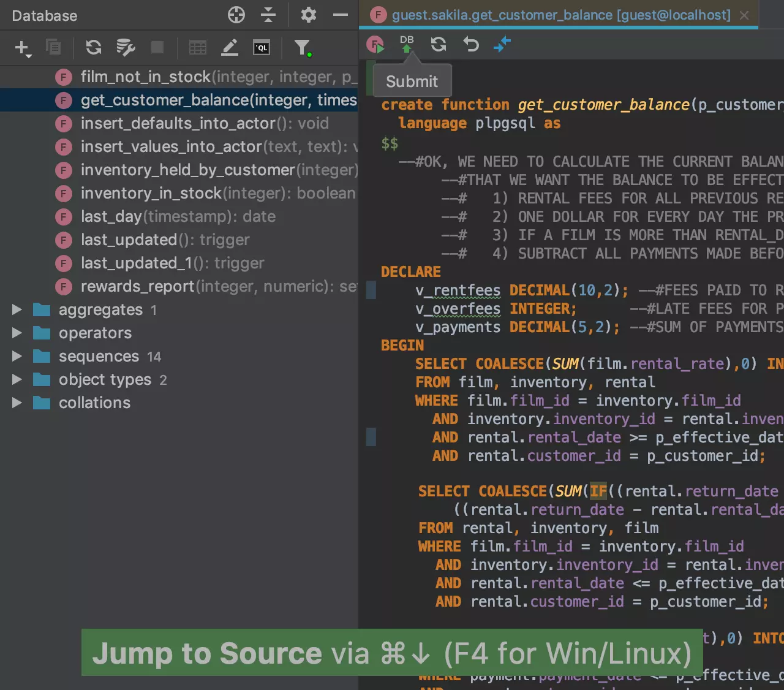Open the plus add new dropdown

23,48
